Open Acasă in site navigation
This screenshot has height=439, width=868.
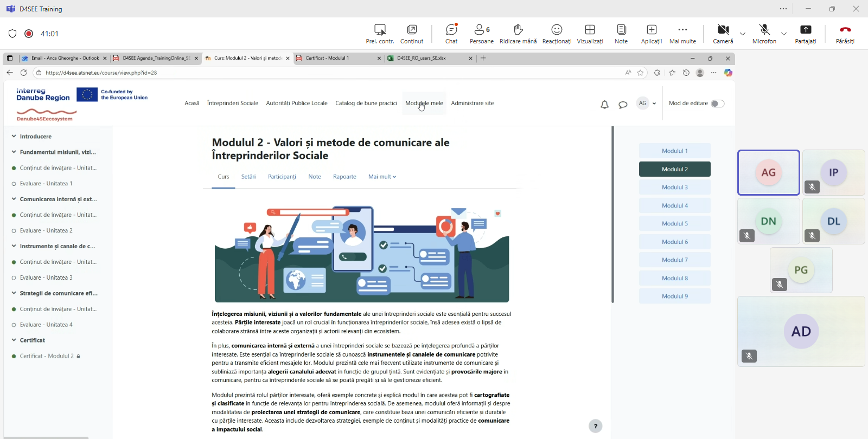192,103
